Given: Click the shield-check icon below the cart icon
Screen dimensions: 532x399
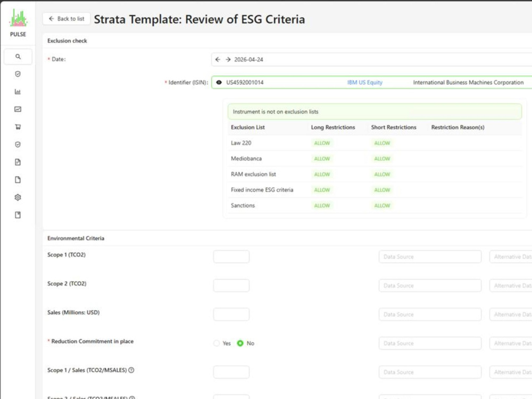Looking at the screenshot, I should click(x=18, y=145).
